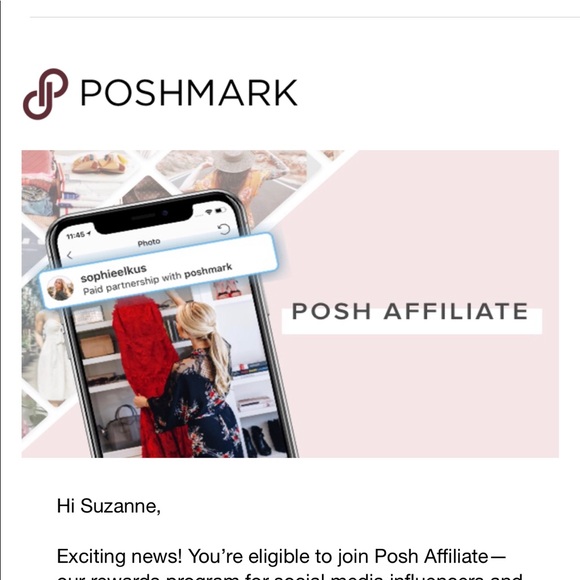Click the Paid partnership with poshmark label
Viewport: 580px width, 580px height.
[x=158, y=279]
